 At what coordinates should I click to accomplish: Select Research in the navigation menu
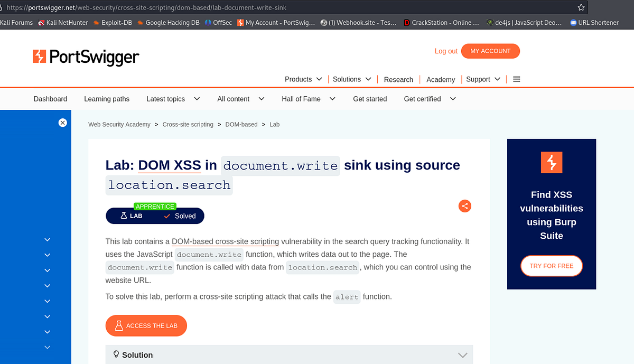398,79
